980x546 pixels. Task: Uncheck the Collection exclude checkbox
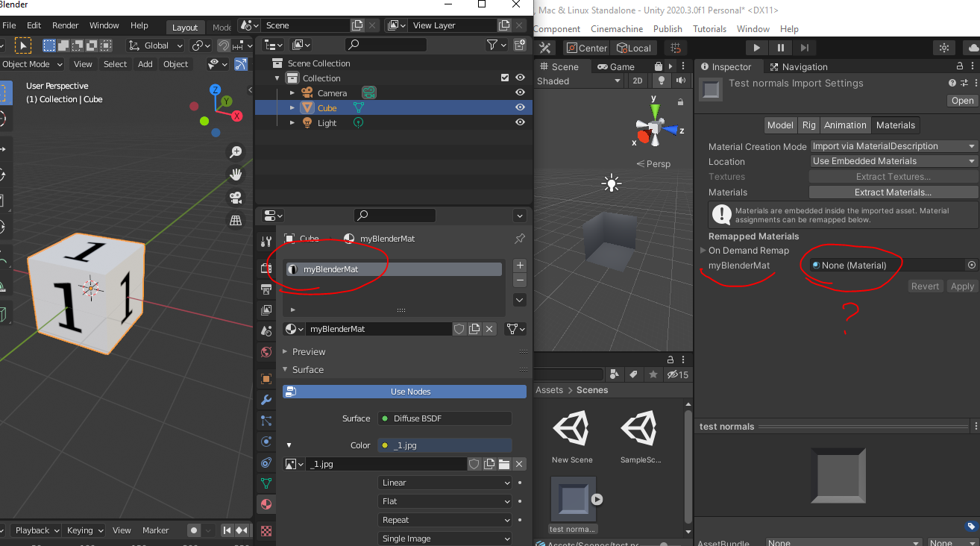click(x=505, y=78)
